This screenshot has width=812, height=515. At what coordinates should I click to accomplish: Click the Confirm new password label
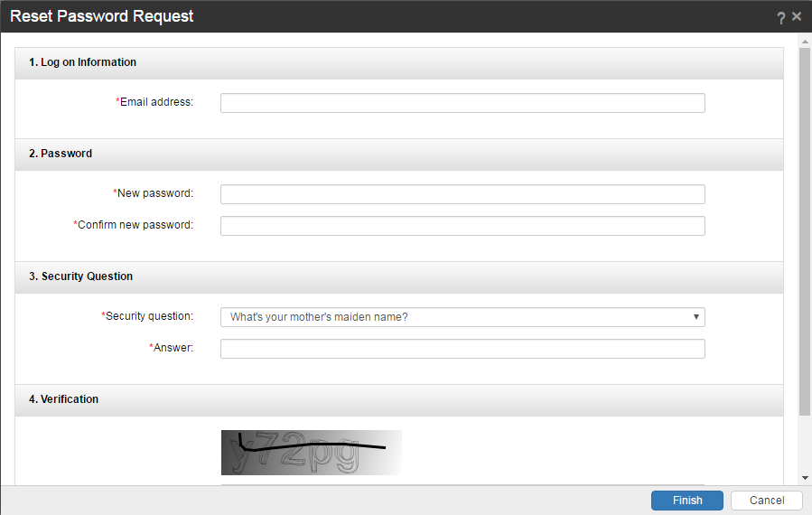point(135,225)
